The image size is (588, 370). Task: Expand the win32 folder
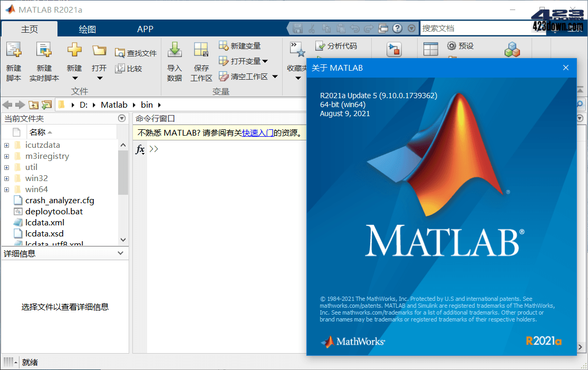click(6, 178)
